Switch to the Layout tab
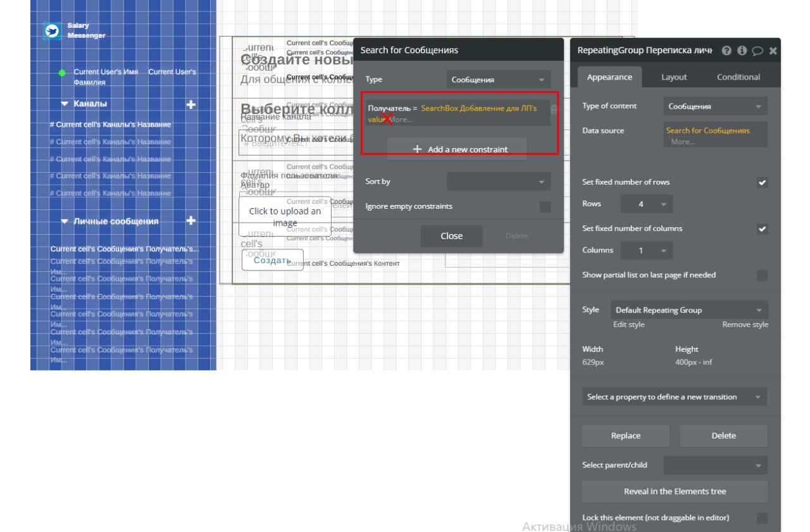This screenshot has width=810, height=532. pyautogui.click(x=674, y=77)
